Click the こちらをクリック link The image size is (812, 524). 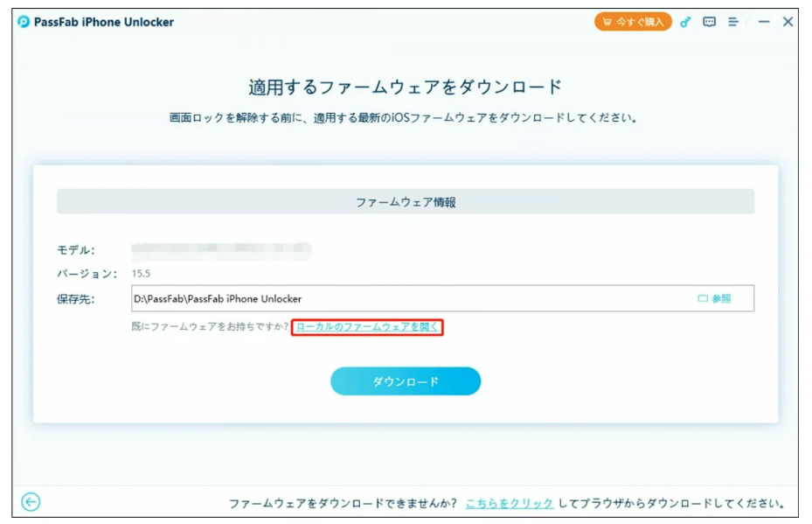[509, 503]
